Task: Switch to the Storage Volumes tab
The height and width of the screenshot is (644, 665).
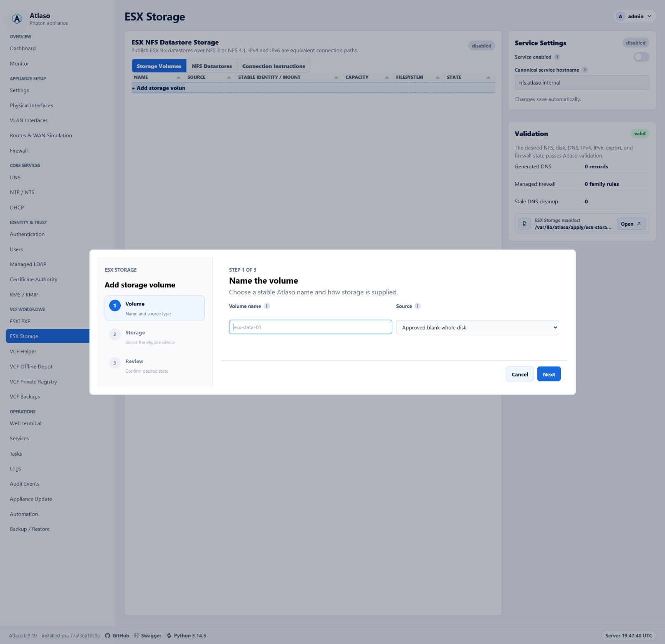Action: [x=159, y=66]
